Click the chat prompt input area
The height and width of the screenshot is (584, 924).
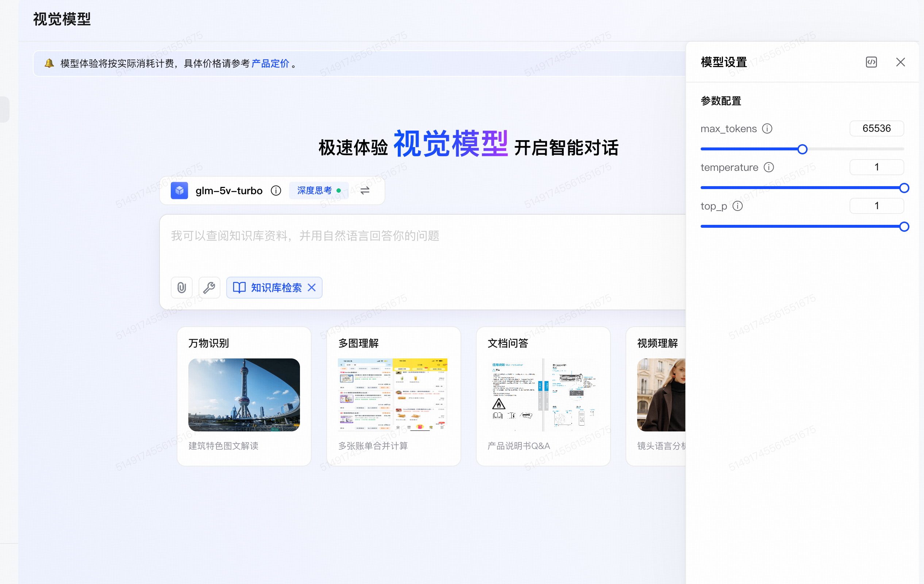384,246
